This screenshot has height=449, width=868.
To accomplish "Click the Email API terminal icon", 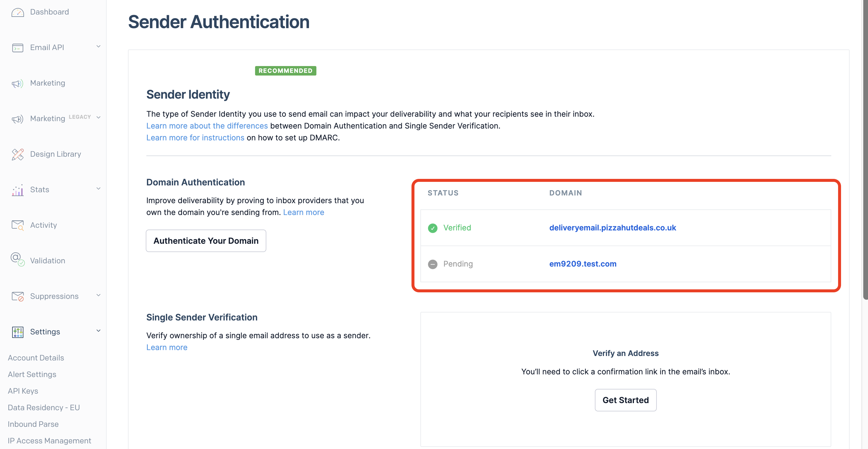I will tap(17, 48).
